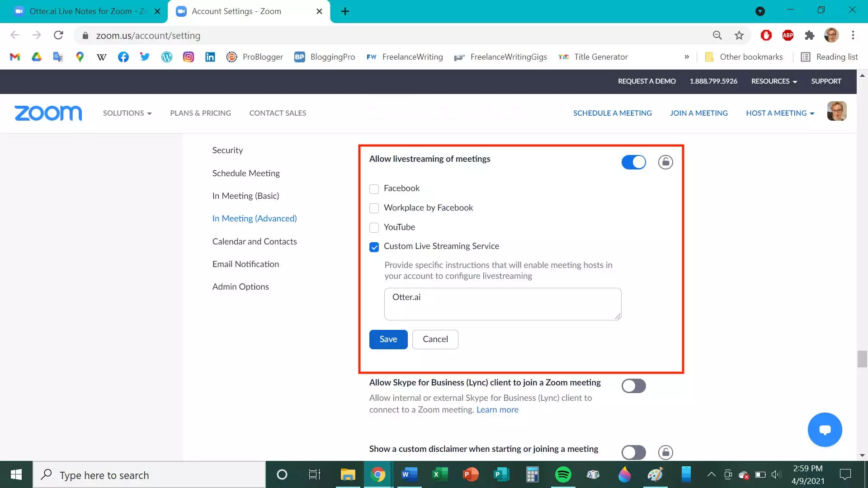Open the Google Drive bookmark

coord(37,57)
